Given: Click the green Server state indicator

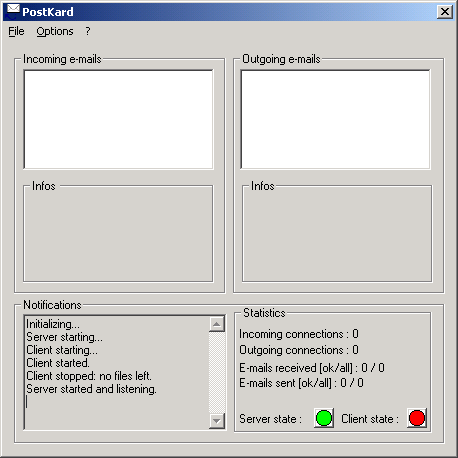Looking at the screenshot, I should pyautogui.click(x=324, y=418).
